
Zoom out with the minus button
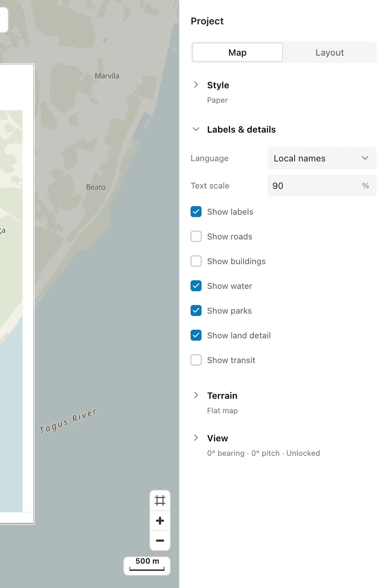pyautogui.click(x=160, y=541)
